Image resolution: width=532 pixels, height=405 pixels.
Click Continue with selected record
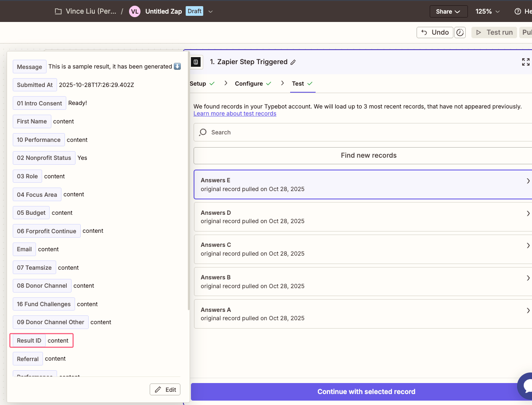click(366, 392)
